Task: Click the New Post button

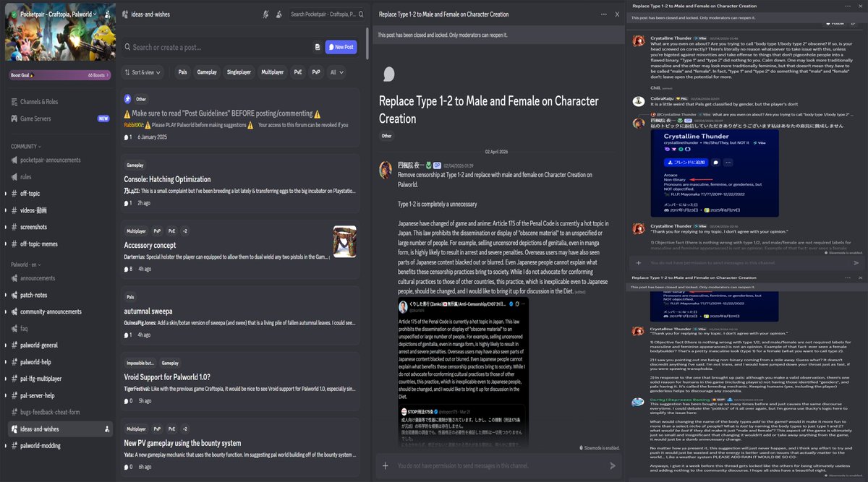Action: pyautogui.click(x=341, y=47)
